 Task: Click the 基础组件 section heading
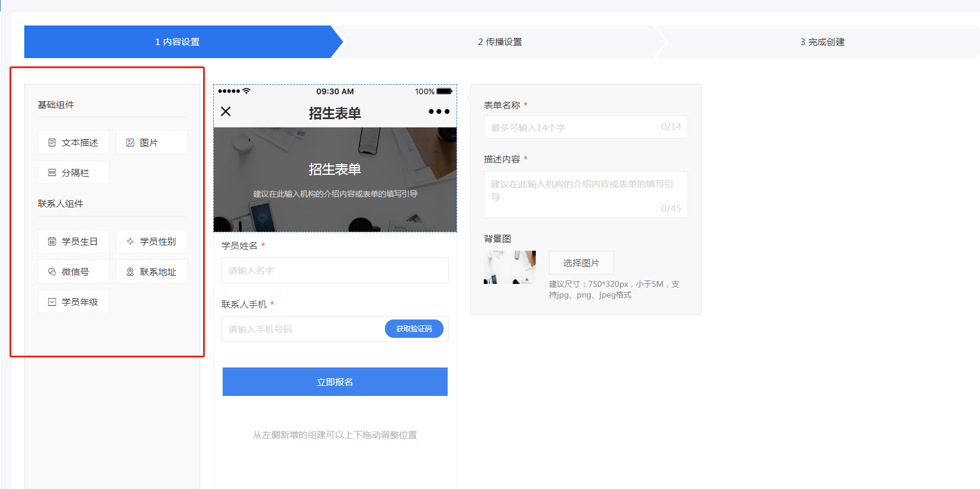[56, 104]
